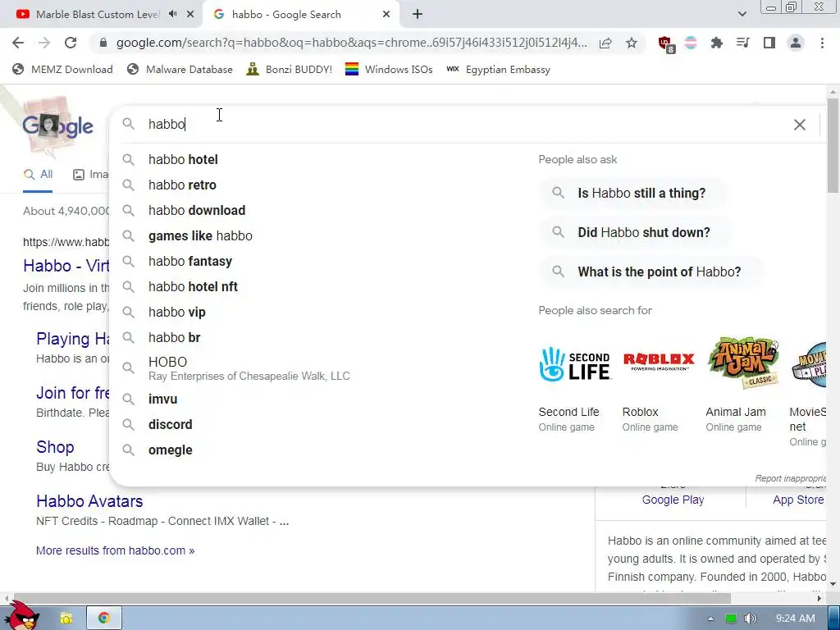Click Report inappropriate predictions link
Screen dimensions: 840x630
790,478
